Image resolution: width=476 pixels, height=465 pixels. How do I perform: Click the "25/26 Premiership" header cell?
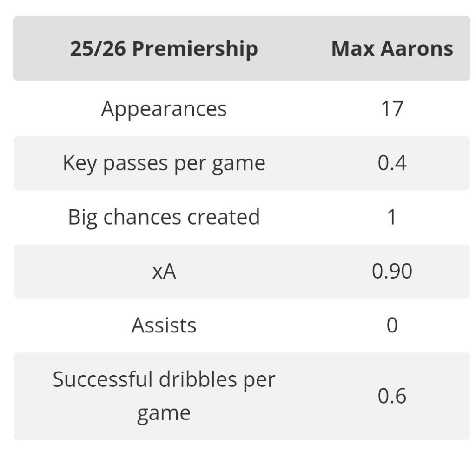(x=164, y=49)
